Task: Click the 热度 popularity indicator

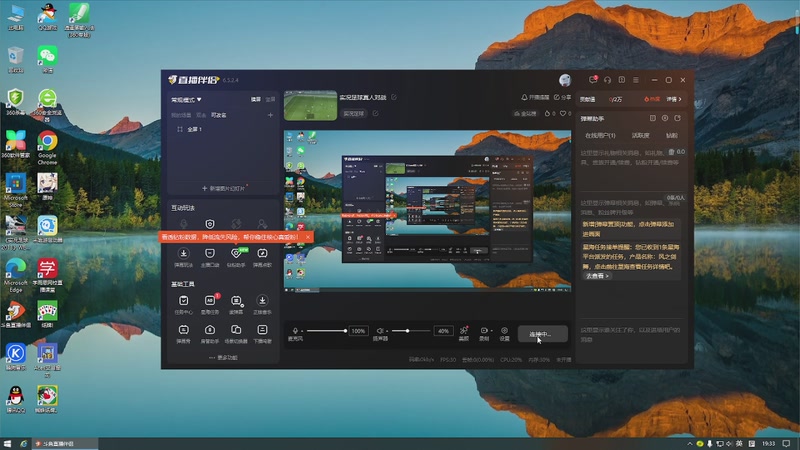Action: coord(652,99)
